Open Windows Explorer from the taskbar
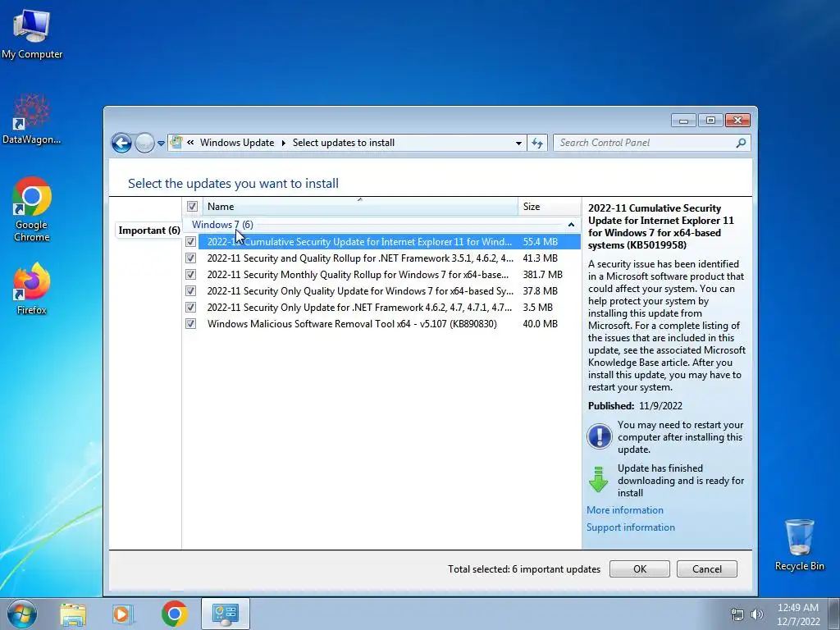Image resolution: width=840 pixels, height=630 pixels. click(x=73, y=614)
